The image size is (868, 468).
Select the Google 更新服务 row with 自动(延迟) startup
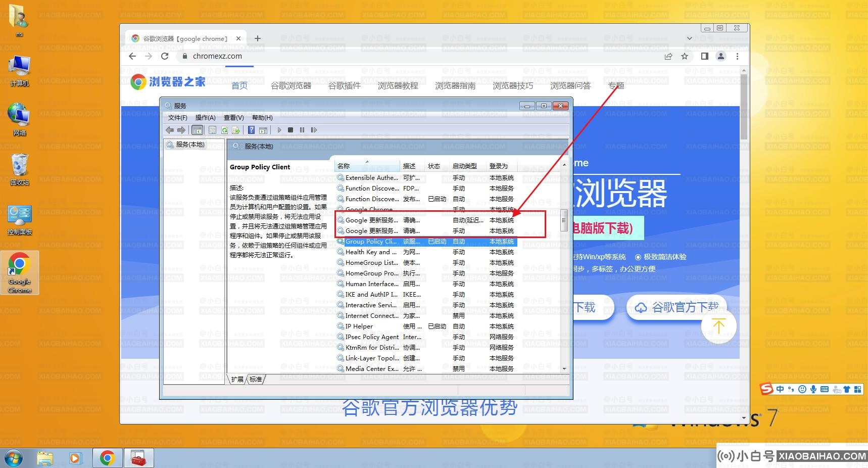point(426,220)
